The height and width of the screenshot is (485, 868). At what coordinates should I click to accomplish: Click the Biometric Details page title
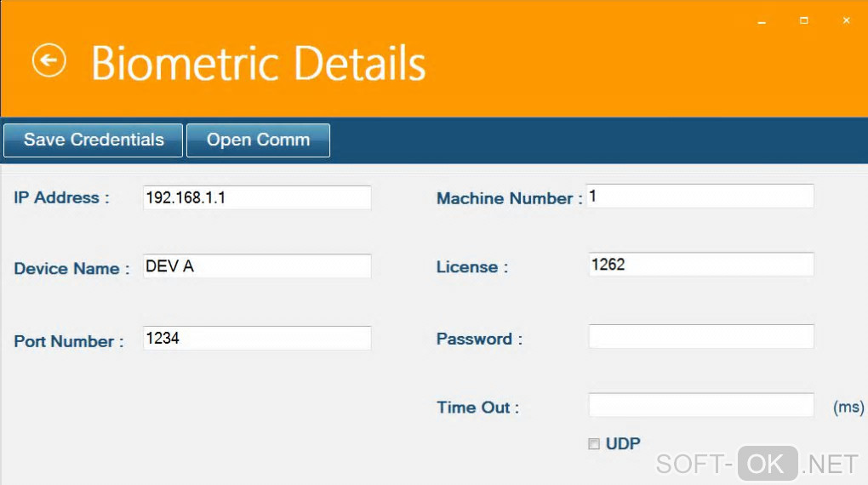click(258, 63)
